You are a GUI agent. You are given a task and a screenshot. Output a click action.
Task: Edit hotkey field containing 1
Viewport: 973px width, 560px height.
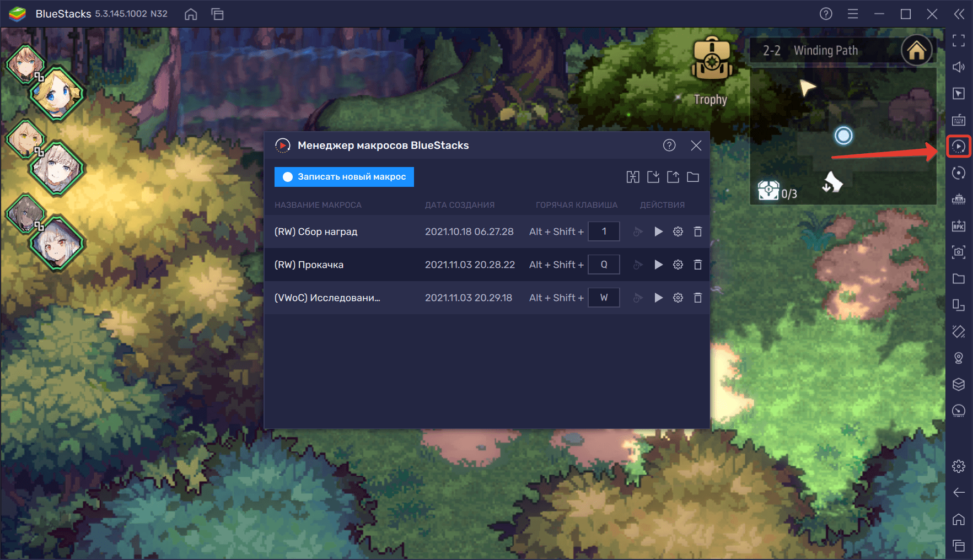(604, 231)
